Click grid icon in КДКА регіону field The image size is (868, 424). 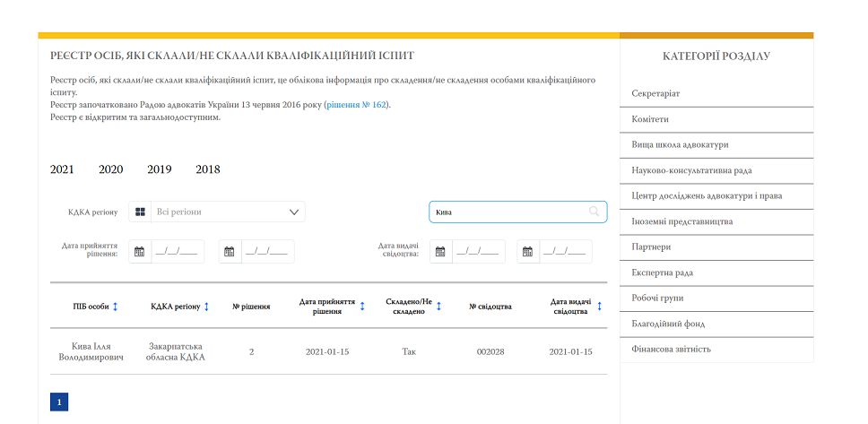click(140, 212)
